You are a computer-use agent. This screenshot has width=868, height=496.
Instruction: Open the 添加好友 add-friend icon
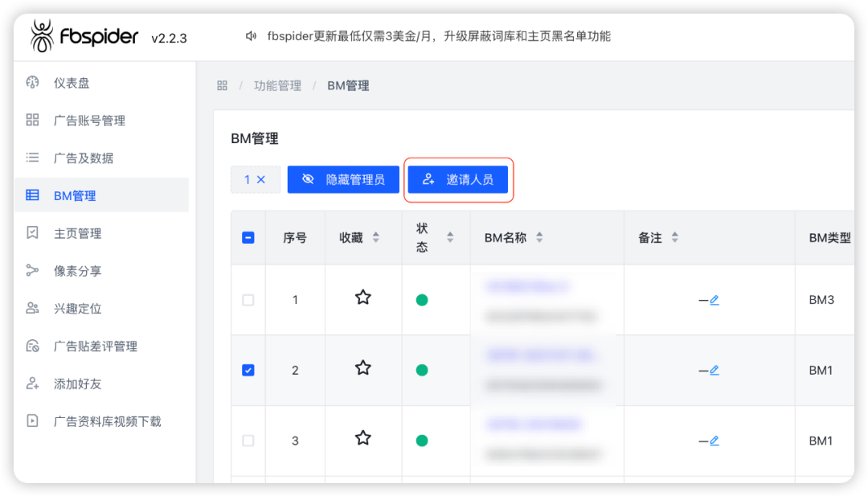[31, 383]
